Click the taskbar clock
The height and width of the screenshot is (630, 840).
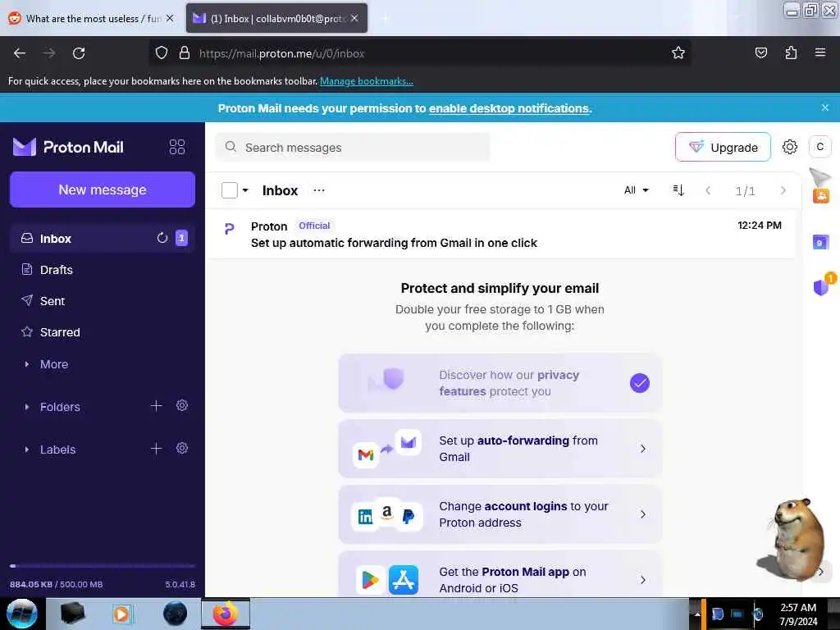798,614
